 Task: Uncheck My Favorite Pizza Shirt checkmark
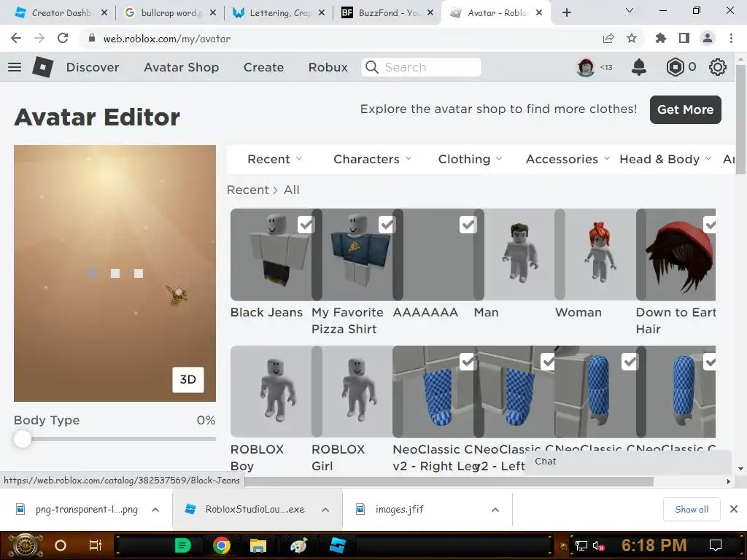[387, 225]
